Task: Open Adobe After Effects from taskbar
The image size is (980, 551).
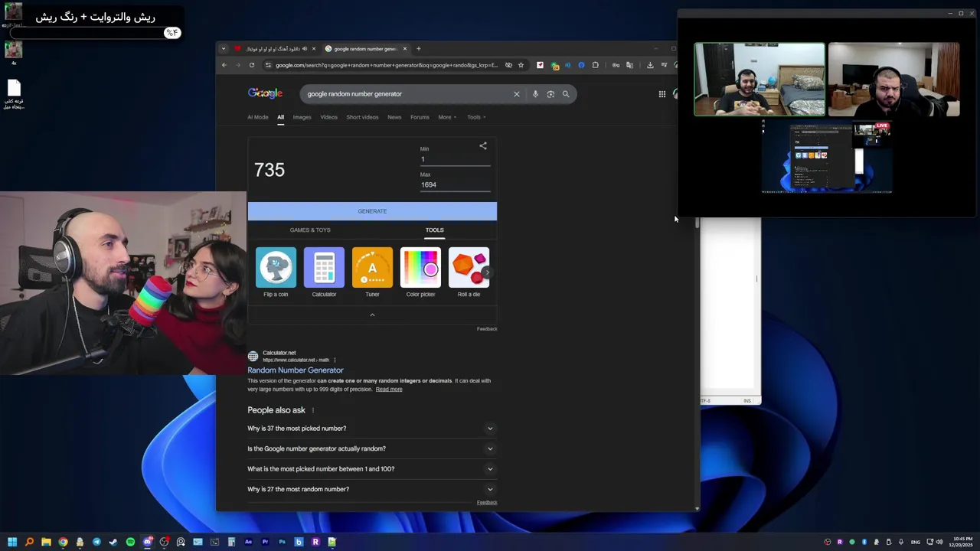Action: point(248,542)
